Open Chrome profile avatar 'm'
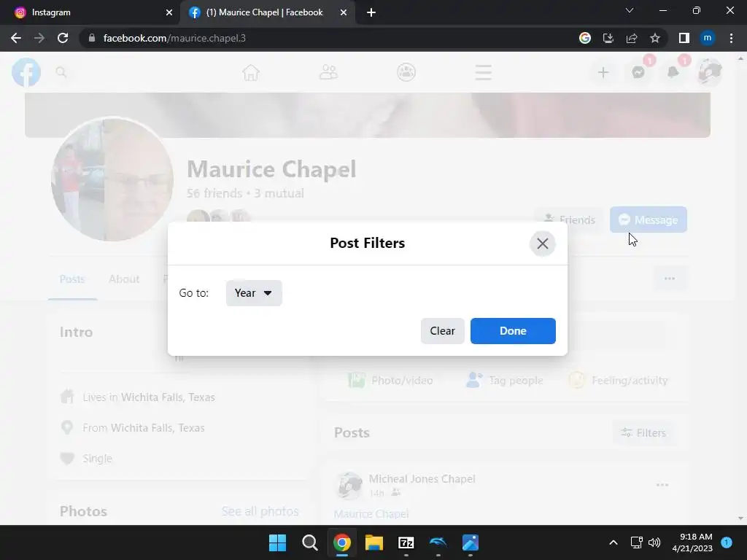Screen dimensions: 747x560 point(708,38)
